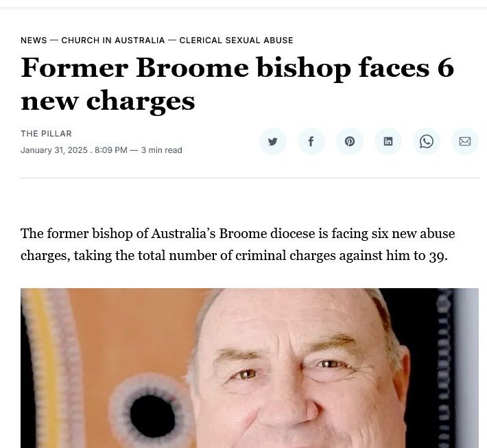The image size is (487, 448).
Task: Share the article by email icon
Action: pos(465,141)
